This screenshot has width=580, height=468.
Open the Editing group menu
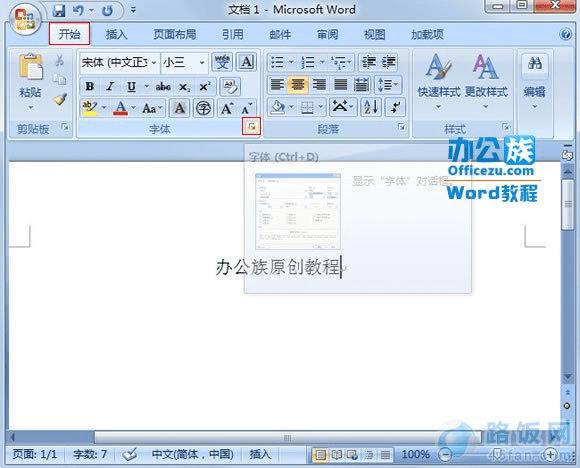coord(535,82)
